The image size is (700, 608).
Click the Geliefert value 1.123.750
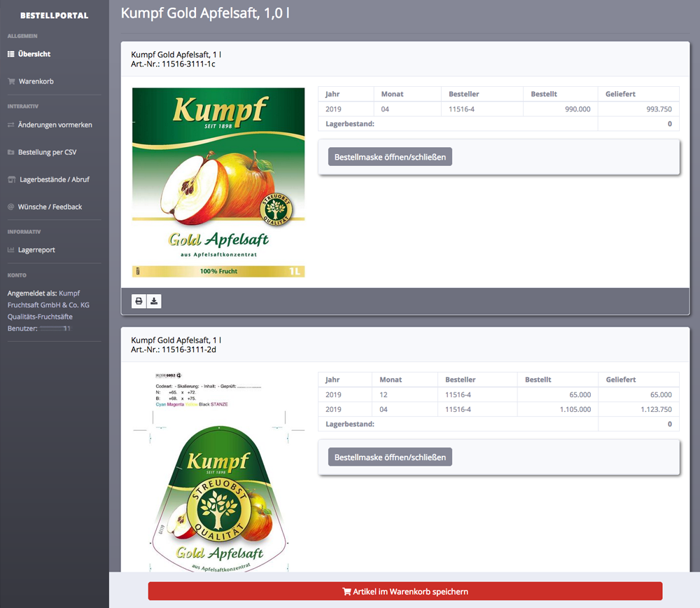(x=657, y=409)
